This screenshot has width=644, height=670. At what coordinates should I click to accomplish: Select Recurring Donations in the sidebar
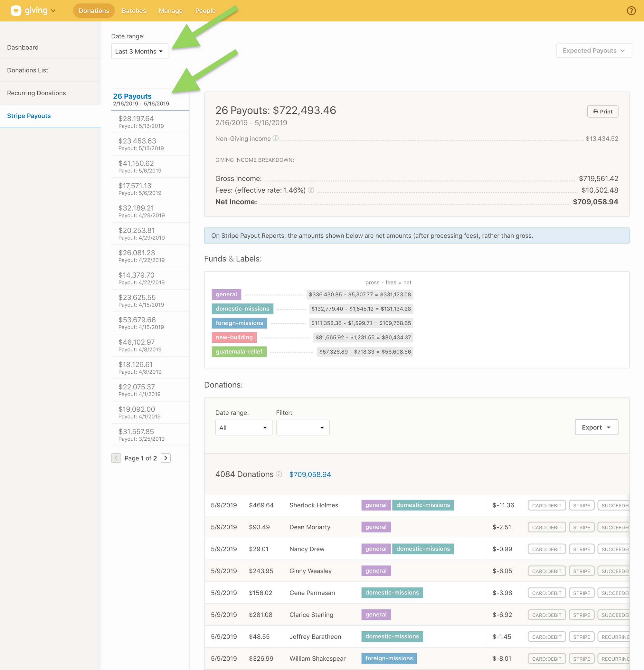click(x=36, y=93)
